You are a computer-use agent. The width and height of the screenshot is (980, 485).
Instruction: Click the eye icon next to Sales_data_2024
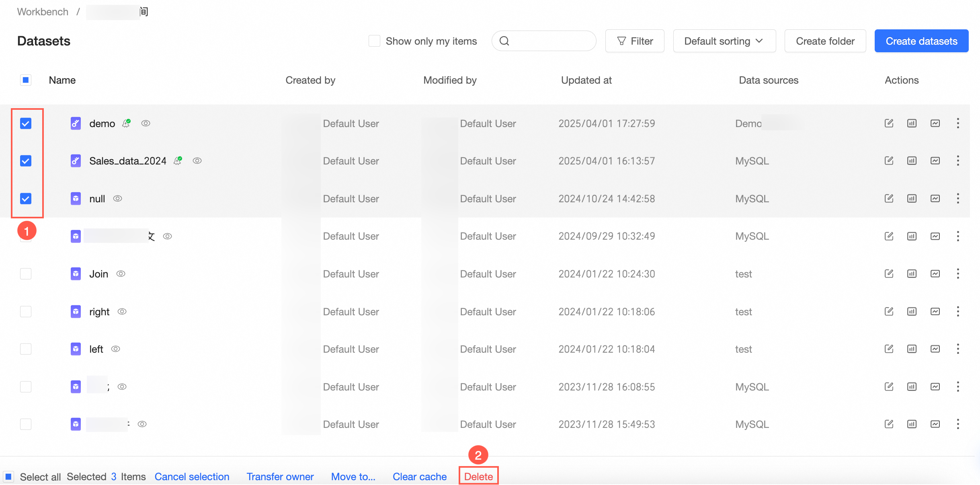coord(197,161)
